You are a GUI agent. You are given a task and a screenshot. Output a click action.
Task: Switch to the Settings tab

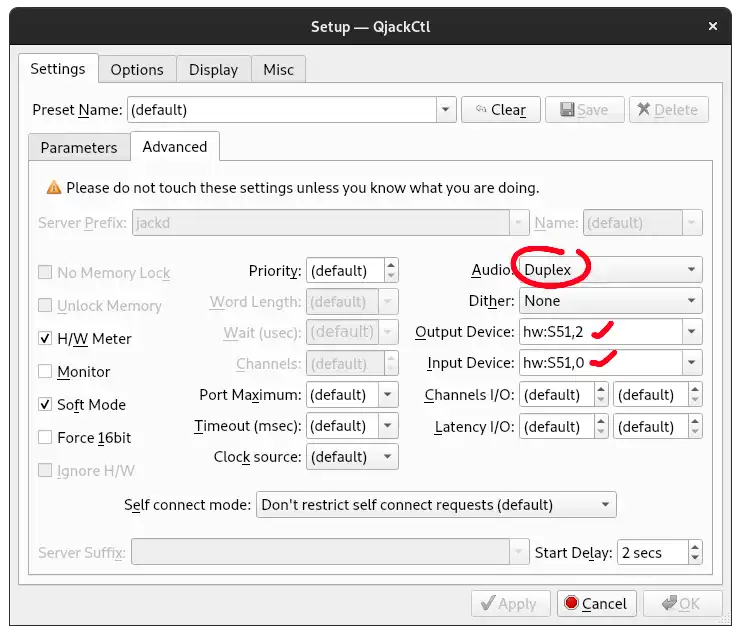(58, 69)
